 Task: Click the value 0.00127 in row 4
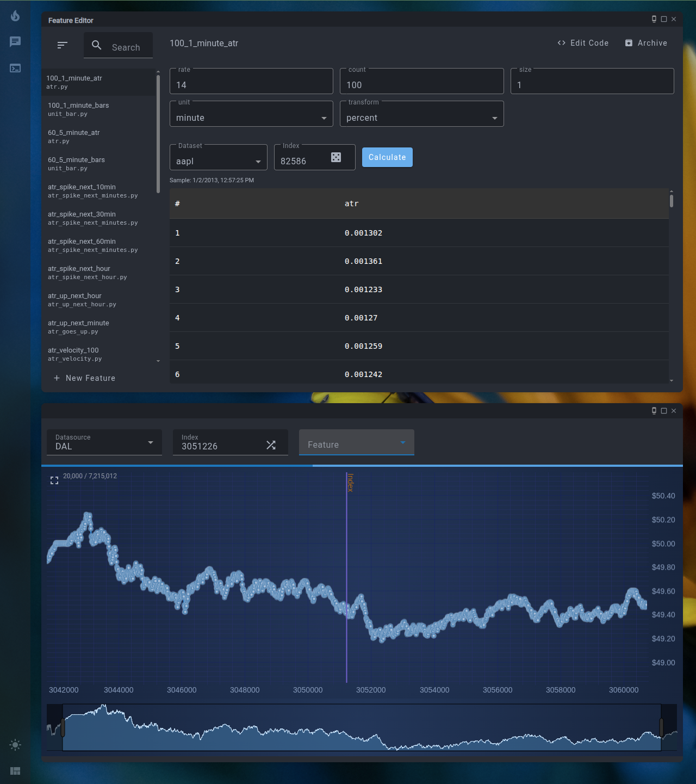361,318
